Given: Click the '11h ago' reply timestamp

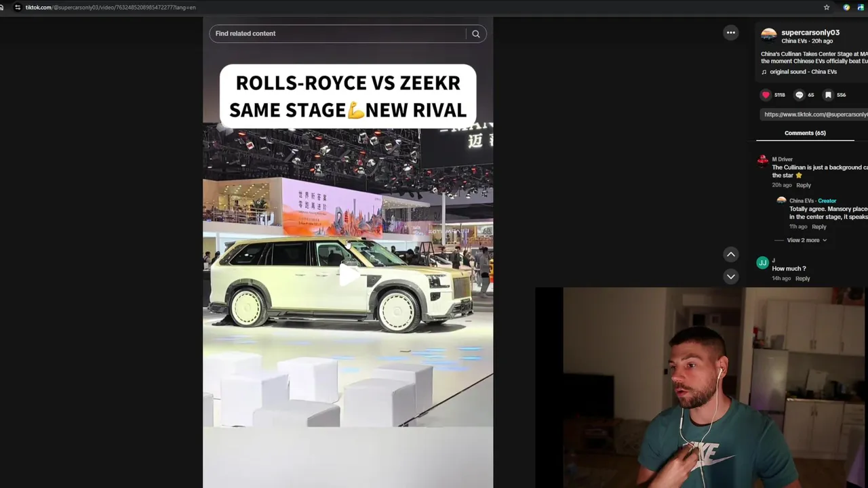Looking at the screenshot, I should coord(798,226).
